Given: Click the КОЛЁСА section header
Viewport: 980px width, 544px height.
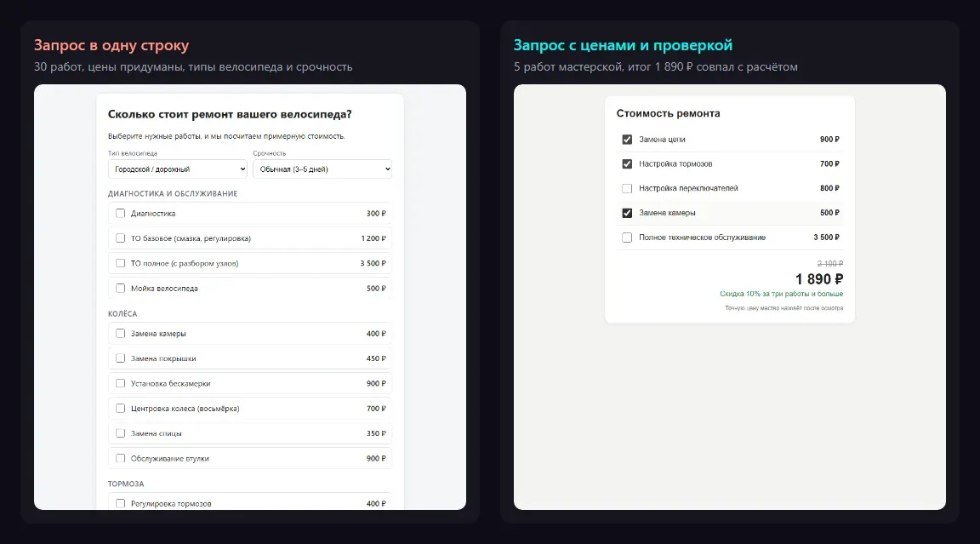Looking at the screenshot, I should point(122,314).
